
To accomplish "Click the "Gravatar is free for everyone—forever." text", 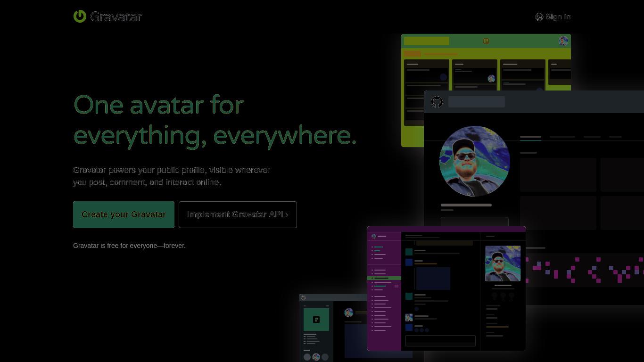I will point(129,246).
